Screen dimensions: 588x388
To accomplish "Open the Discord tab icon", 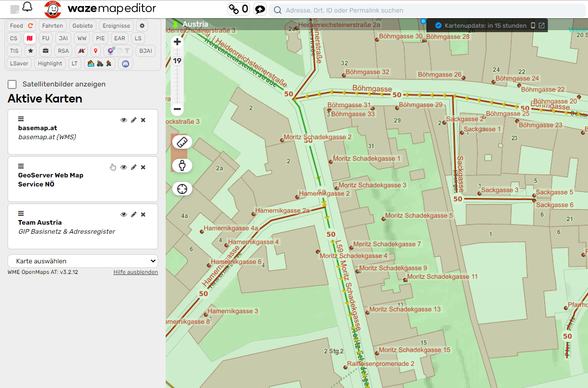I will (x=126, y=64).
